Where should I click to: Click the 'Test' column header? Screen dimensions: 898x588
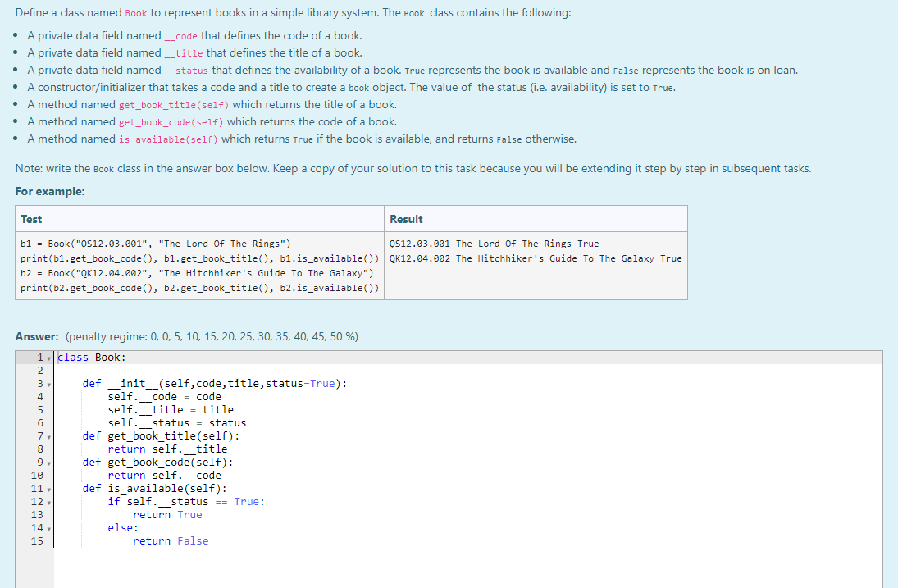31,219
